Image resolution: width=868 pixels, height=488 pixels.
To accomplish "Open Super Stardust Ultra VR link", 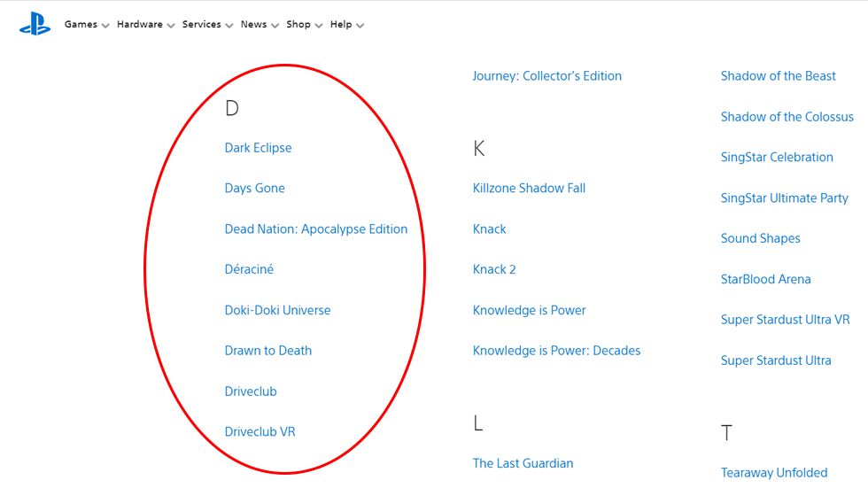I will coord(785,320).
